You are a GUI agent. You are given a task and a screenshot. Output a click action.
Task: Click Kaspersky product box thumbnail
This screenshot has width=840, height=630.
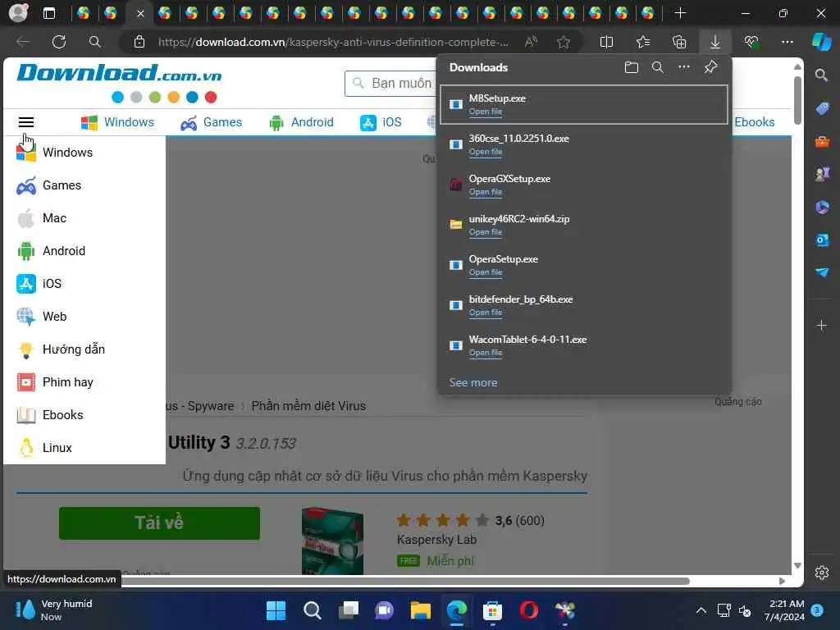pos(333,541)
